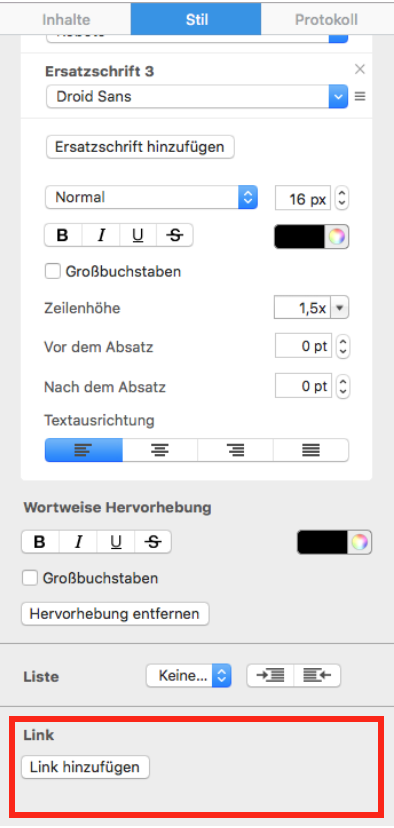The width and height of the screenshot is (394, 828).
Task: Select left text alignment
Action: click(x=84, y=450)
